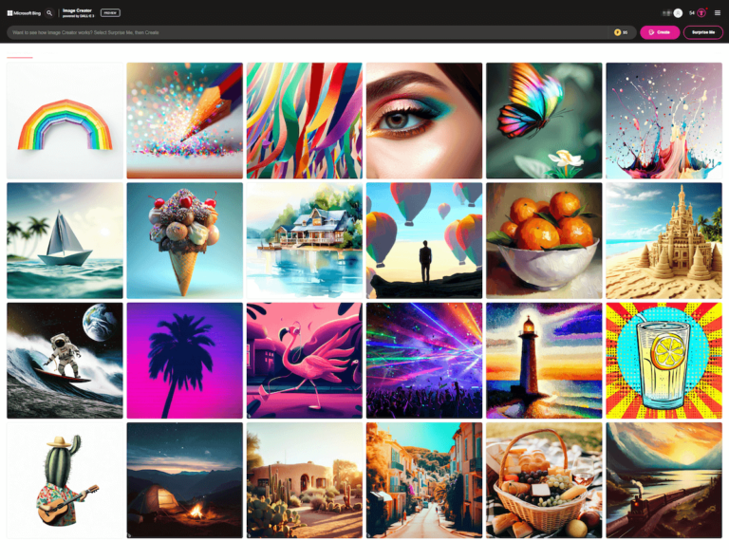Click the Image Creator title

77,11
